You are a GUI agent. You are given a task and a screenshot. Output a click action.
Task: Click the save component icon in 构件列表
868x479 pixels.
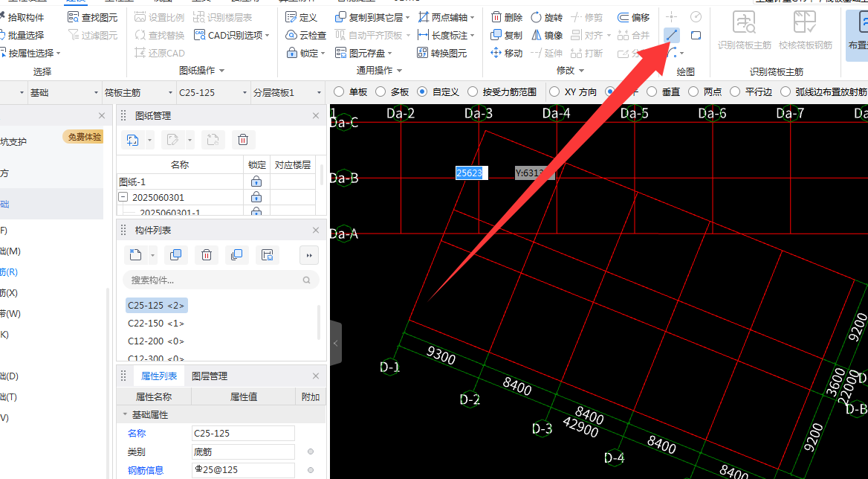[x=268, y=254]
